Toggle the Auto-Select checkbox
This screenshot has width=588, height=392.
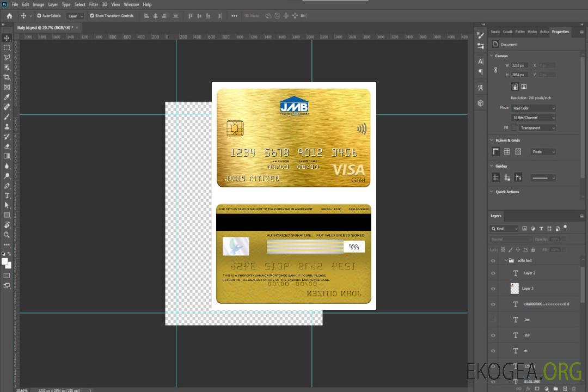coord(39,16)
